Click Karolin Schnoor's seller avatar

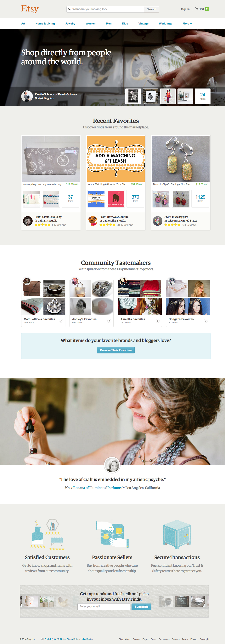point(27,96)
